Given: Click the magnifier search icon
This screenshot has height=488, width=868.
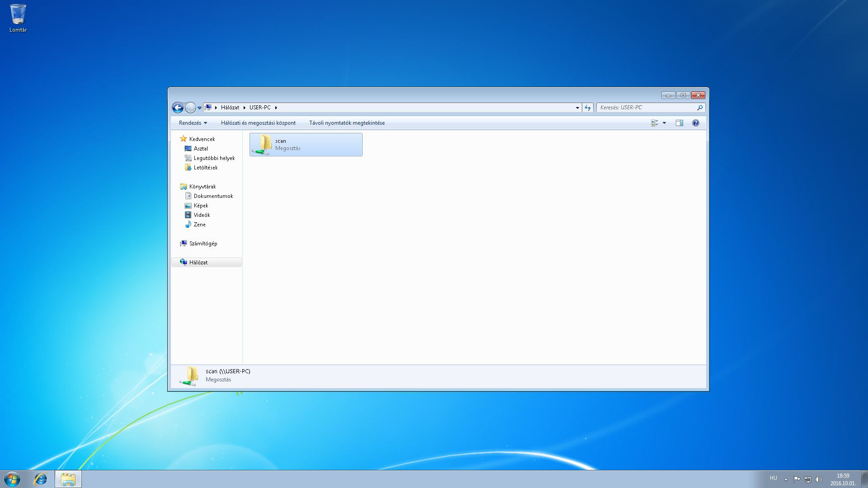Looking at the screenshot, I should tap(700, 108).
